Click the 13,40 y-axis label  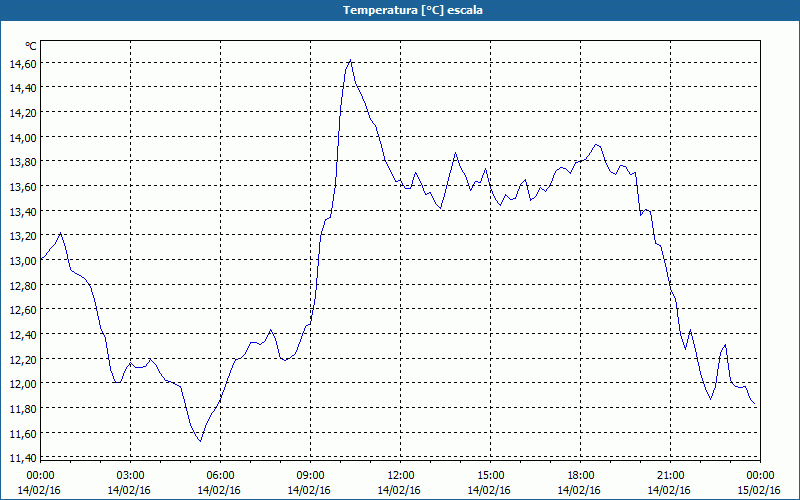[23, 211]
